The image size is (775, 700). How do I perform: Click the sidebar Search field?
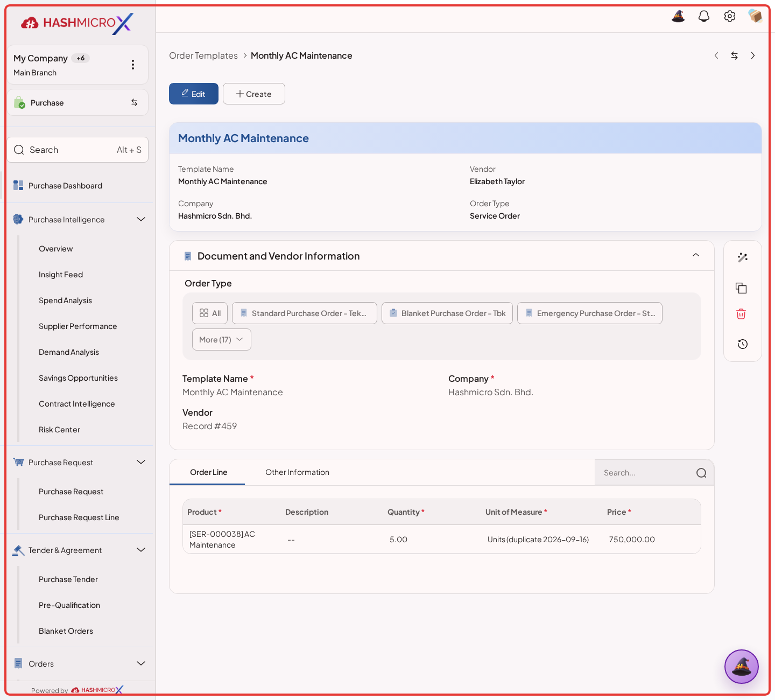point(77,150)
